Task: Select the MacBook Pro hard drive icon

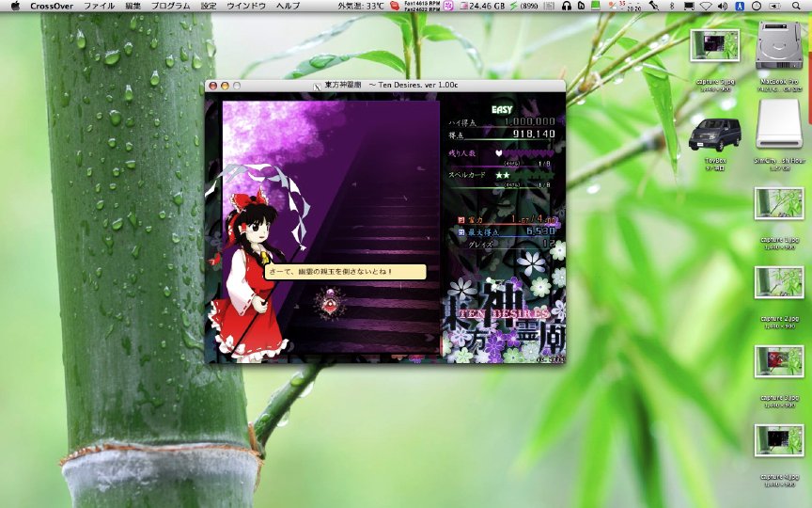Action: 779,47
